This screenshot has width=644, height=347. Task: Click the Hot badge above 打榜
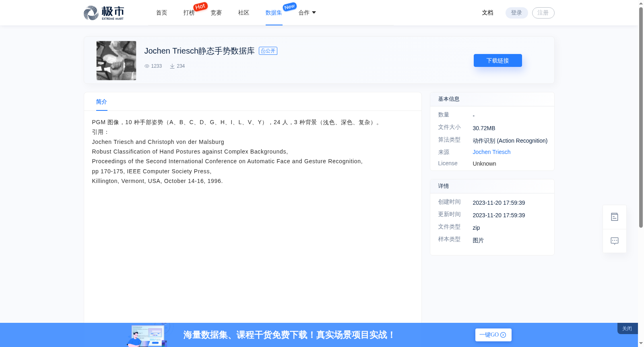tap(200, 6)
